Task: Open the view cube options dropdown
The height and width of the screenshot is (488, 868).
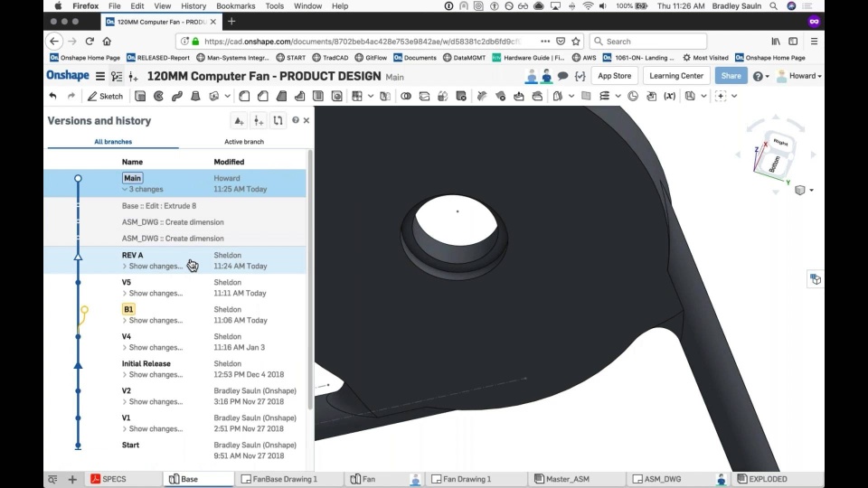Action: pos(812,191)
